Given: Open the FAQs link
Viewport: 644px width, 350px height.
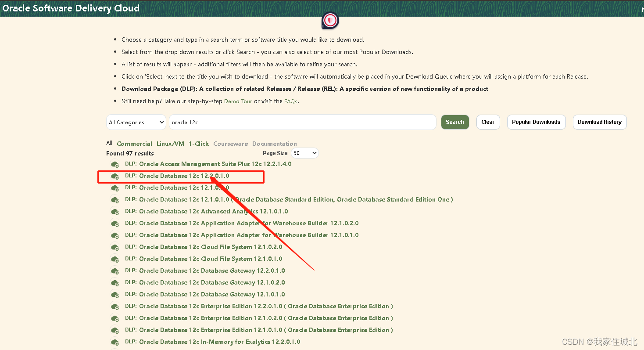Looking at the screenshot, I should point(291,101).
